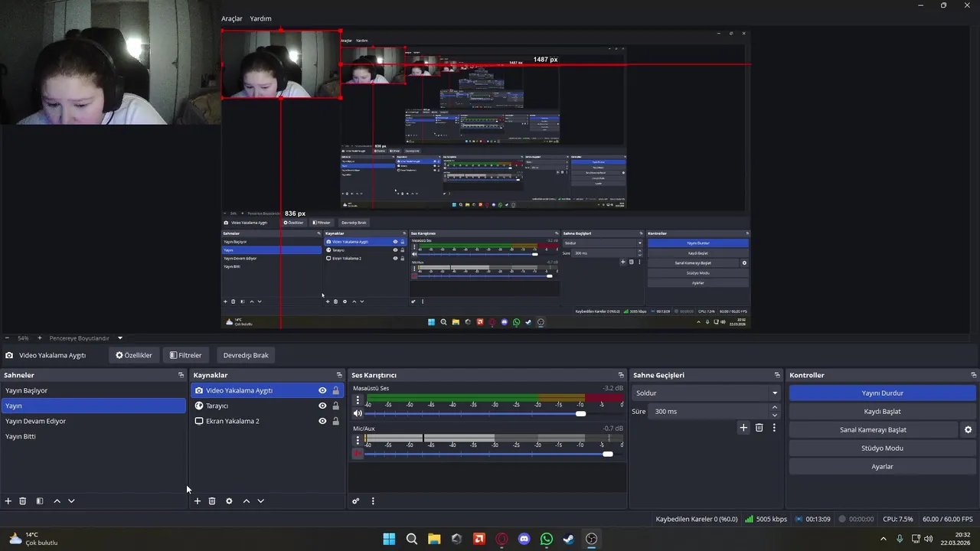Select Tarayıcı source row
This screenshot has width=980, height=551.
click(266, 406)
